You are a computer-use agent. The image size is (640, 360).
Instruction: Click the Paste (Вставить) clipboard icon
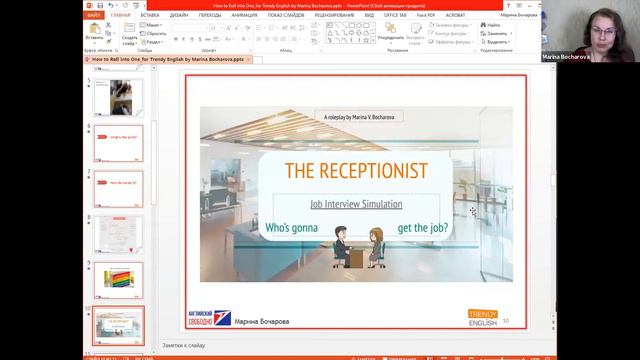point(95,28)
